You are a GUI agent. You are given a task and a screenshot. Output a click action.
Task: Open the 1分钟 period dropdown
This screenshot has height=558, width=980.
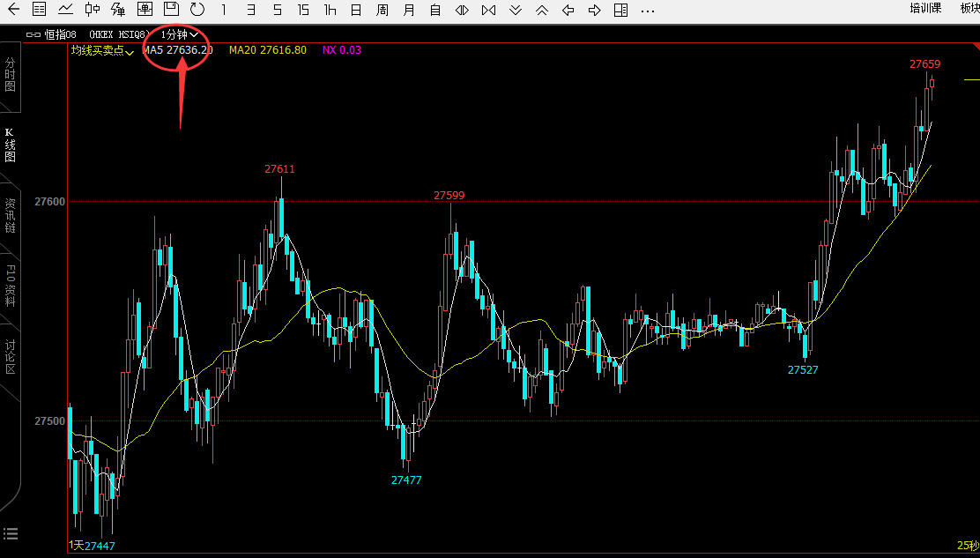[179, 34]
